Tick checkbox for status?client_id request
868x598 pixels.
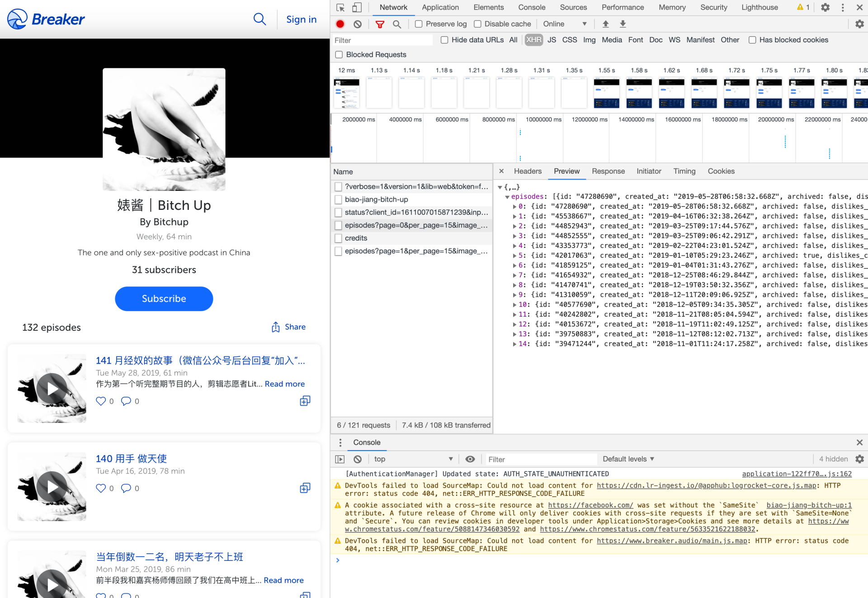pyautogui.click(x=338, y=212)
